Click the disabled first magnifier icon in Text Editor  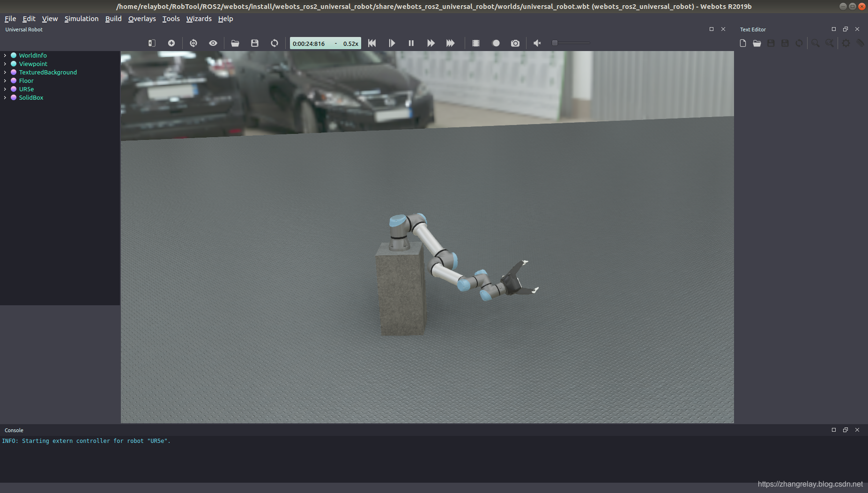coord(816,43)
